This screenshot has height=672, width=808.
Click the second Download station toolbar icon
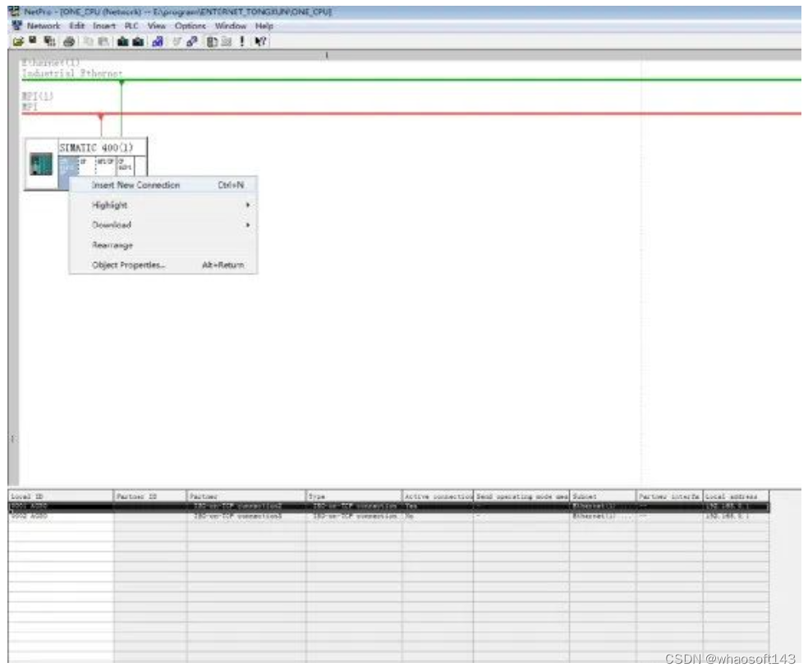pyautogui.click(x=138, y=41)
